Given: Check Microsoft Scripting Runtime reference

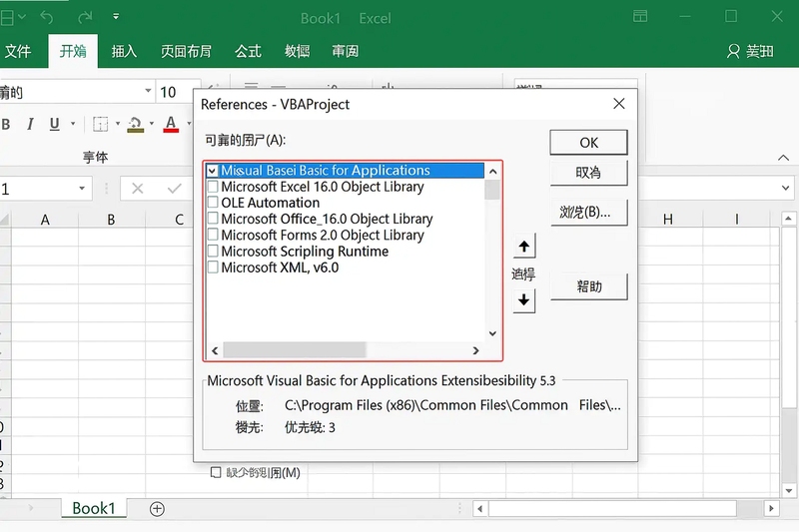Looking at the screenshot, I should tap(213, 251).
